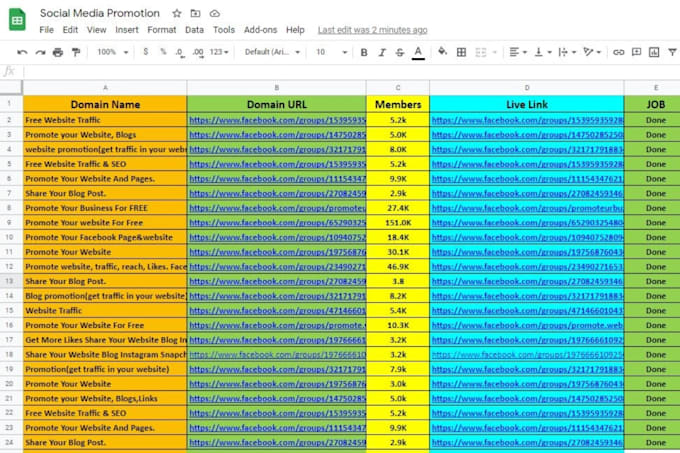Image resolution: width=680 pixels, height=453 pixels.
Task: Click the Google Sheets home icon
Action: pos(17,20)
